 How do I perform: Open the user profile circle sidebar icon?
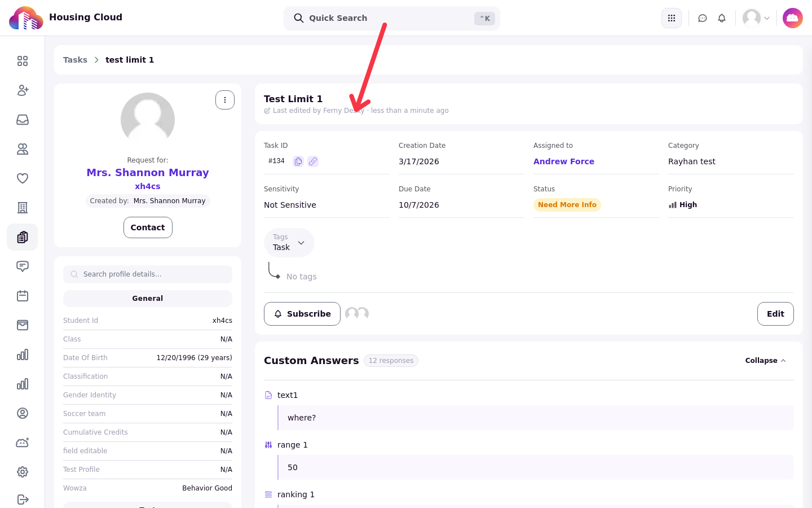tap(23, 413)
